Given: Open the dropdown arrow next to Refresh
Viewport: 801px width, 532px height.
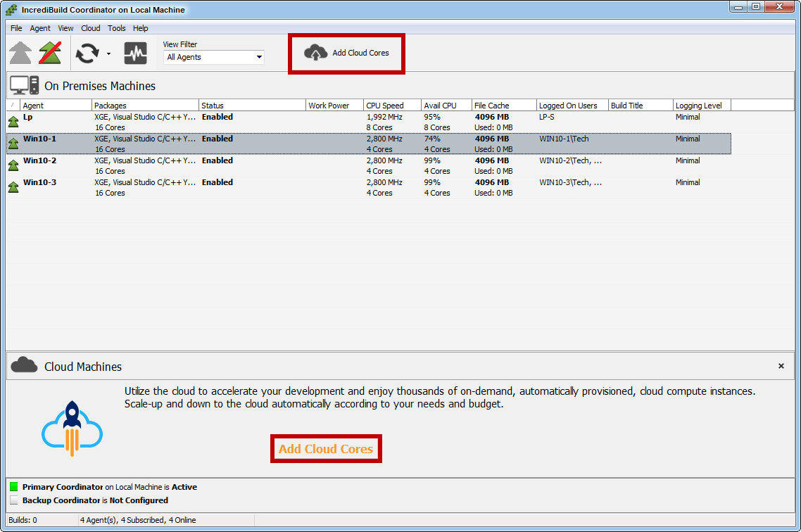Looking at the screenshot, I should pos(108,53).
